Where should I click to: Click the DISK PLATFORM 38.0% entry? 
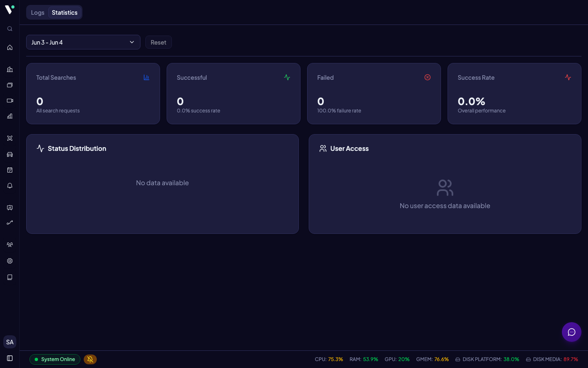point(487,359)
